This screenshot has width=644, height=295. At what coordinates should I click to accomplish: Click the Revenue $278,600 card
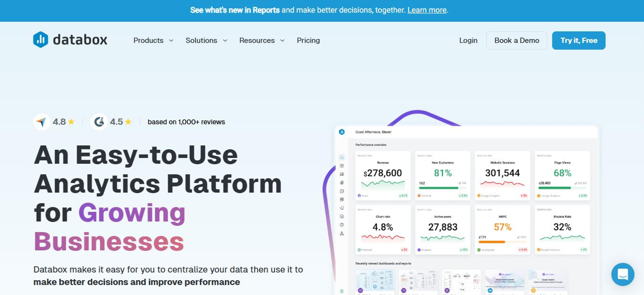click(383, 175)
